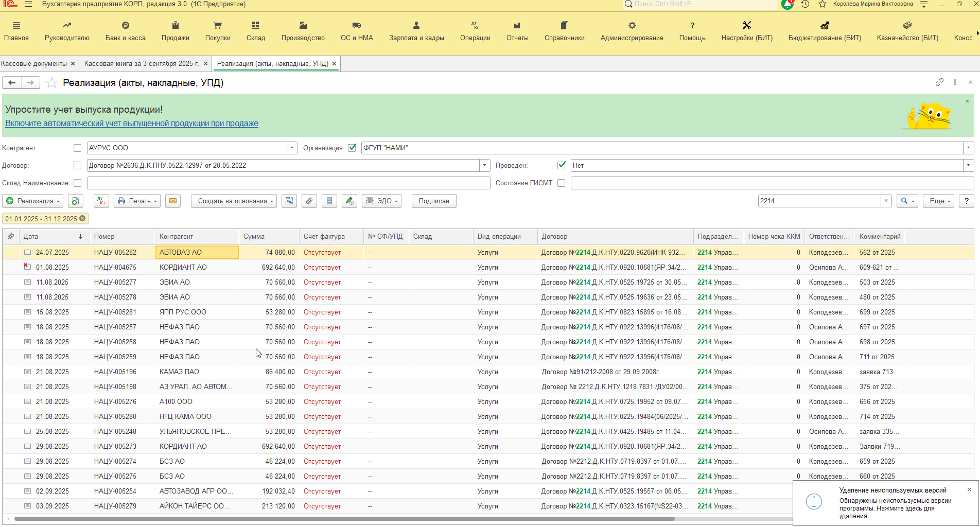
Task: Open the automatic product accounting link
Action: pos(132,124)
